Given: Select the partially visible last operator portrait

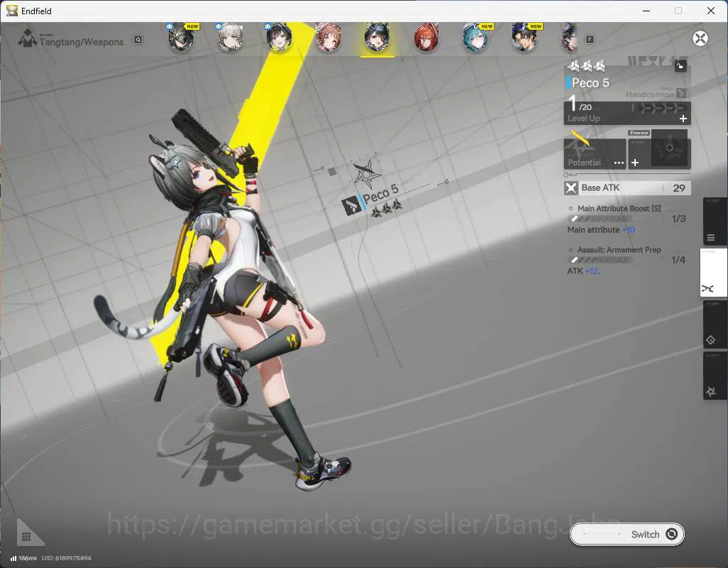Looking at the screenshot, I should 570,37.
